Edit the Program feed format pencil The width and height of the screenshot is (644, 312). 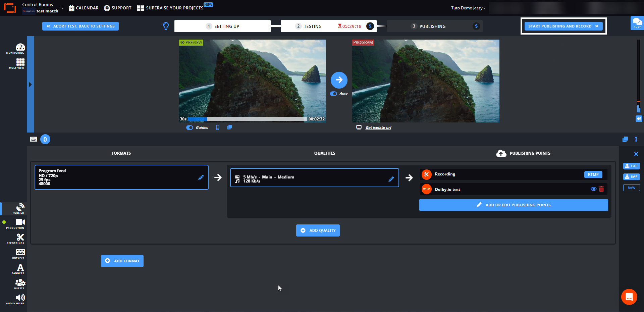pyautogui.click(x=201, y=177)
